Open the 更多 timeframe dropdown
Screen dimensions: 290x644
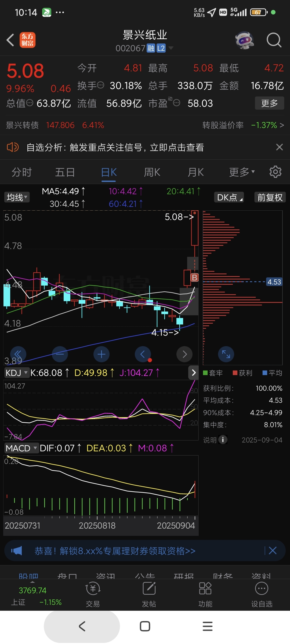(242, 172)
